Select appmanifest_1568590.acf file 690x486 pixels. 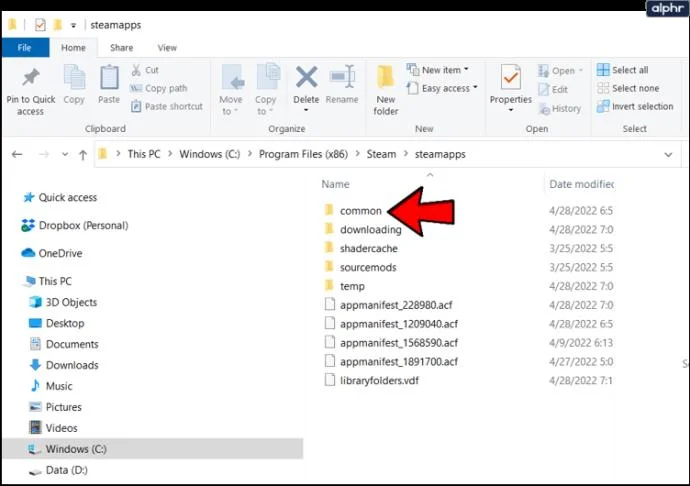tap(399, 342)
